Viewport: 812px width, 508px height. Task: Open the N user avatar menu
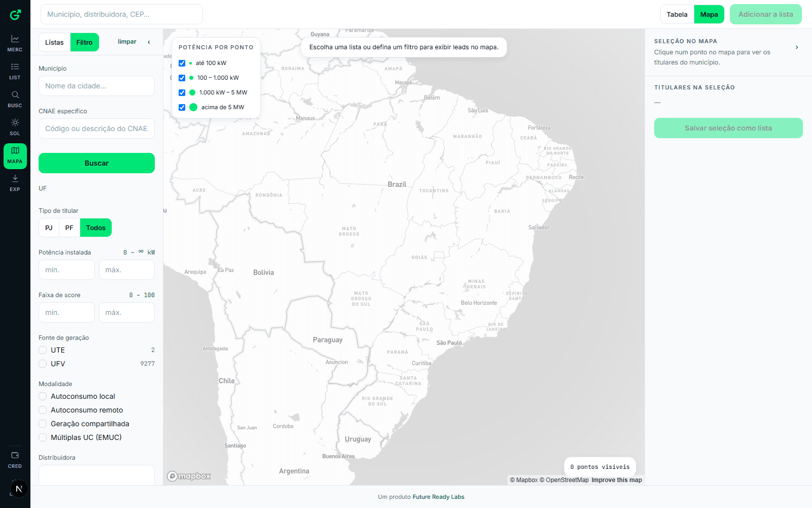(19, 489)
